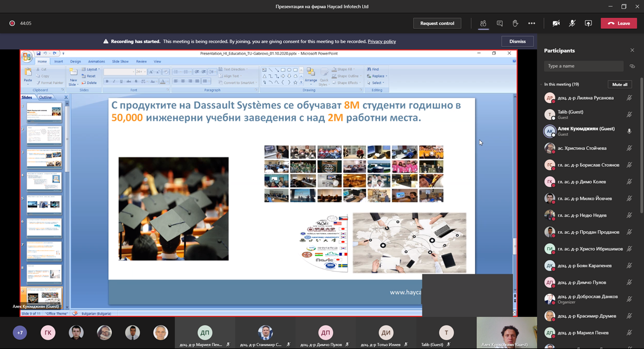Viewport: 644px width, 349px height.
Task: Close the Participants panel
Action: click(x=632, y=50)
